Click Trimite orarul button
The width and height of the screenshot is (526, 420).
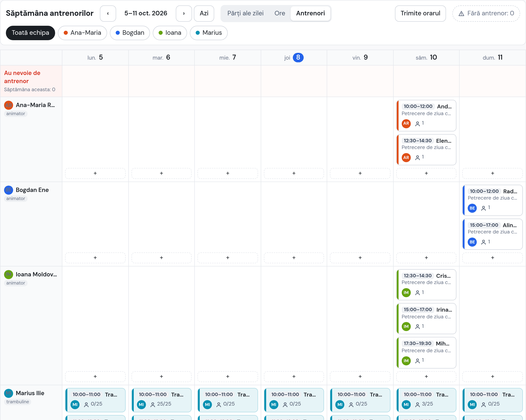click(x=420, y=13)
